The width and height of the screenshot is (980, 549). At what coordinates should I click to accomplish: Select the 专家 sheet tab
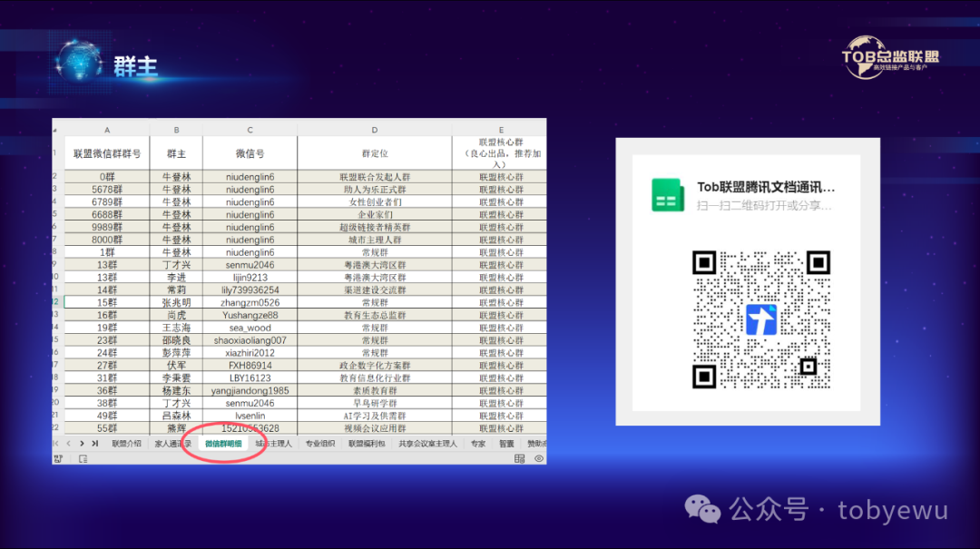coord(478,444)
